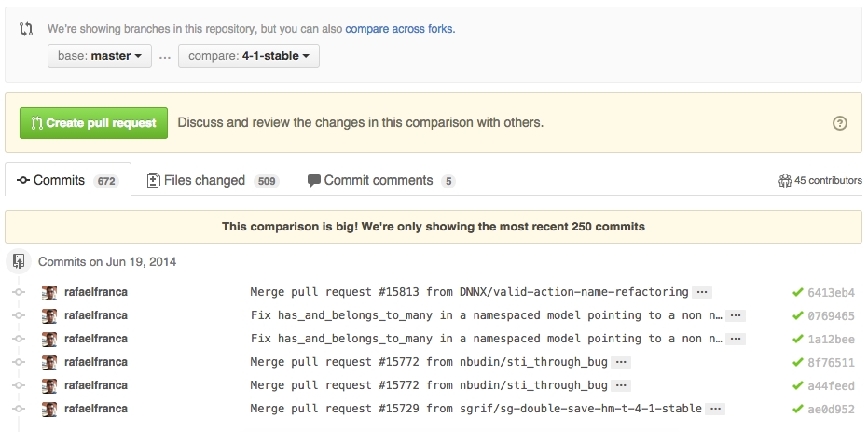The image size is (868, 432).
Task: Expand ellipsis for pull request #15813 commit message
Action: click(x=703, y=292)
